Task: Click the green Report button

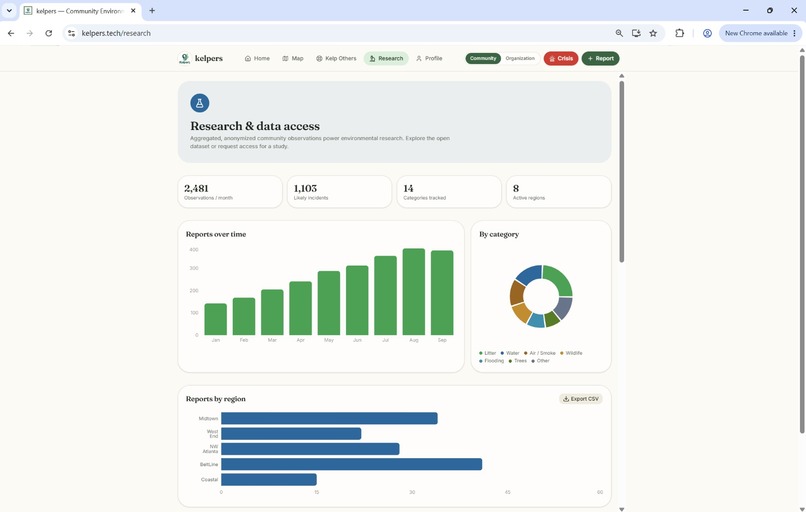Action: 600,59
